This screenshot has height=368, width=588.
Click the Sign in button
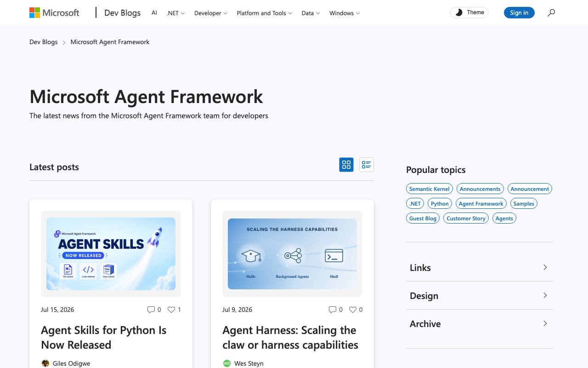tap(519, 13)
